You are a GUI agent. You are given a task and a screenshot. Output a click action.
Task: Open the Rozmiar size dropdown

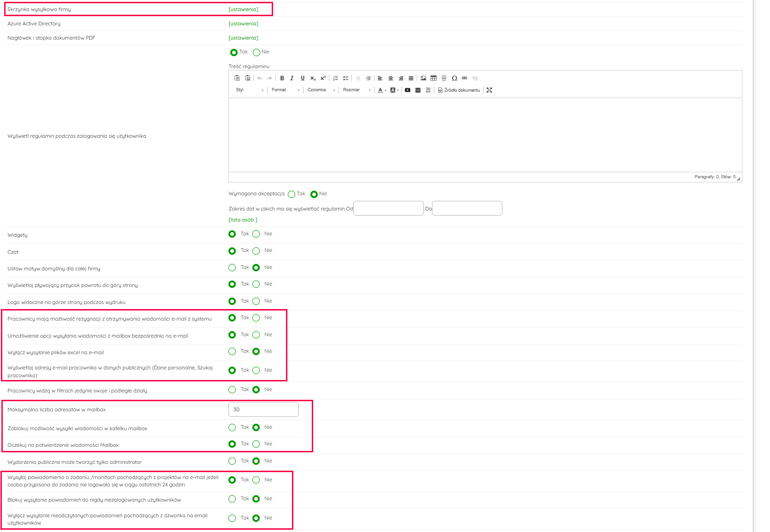pos(356,90)
